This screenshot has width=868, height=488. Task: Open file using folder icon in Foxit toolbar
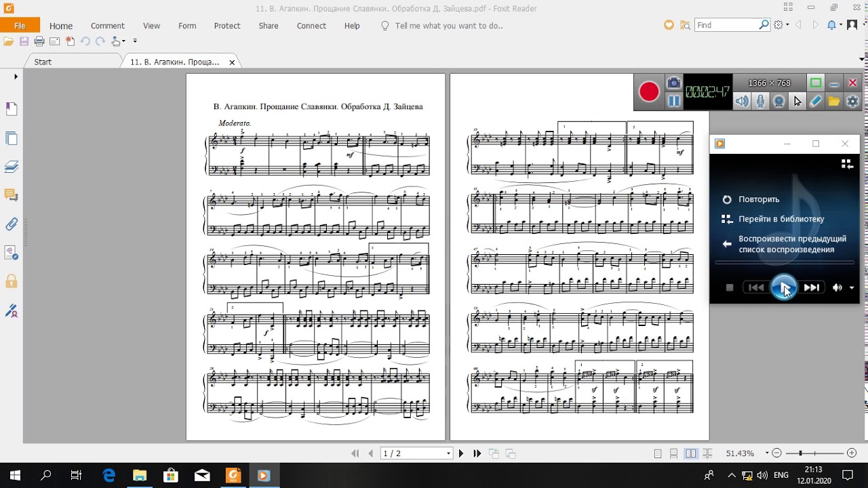pyautogui.click(x=8, y=41)
